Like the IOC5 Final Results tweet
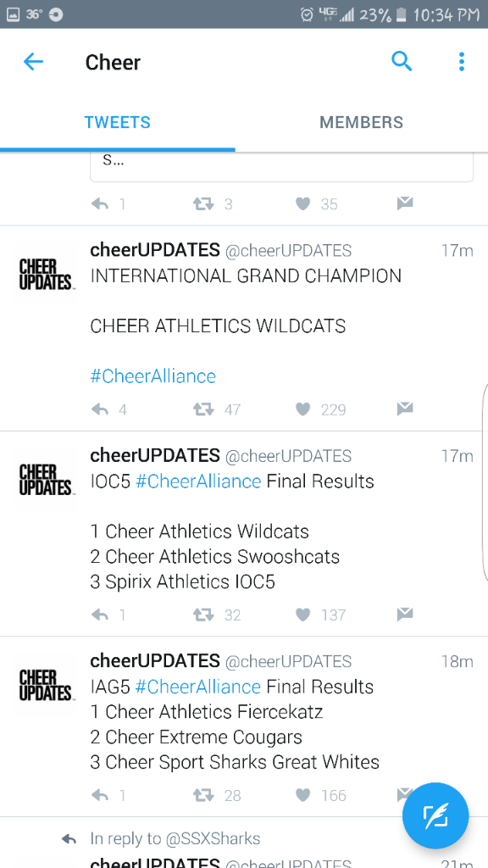 (303, 615)
